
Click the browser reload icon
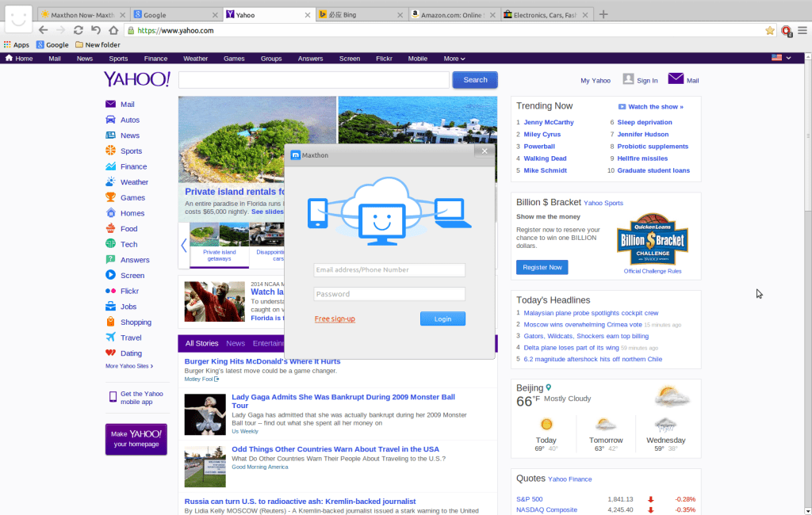[78, 30]
